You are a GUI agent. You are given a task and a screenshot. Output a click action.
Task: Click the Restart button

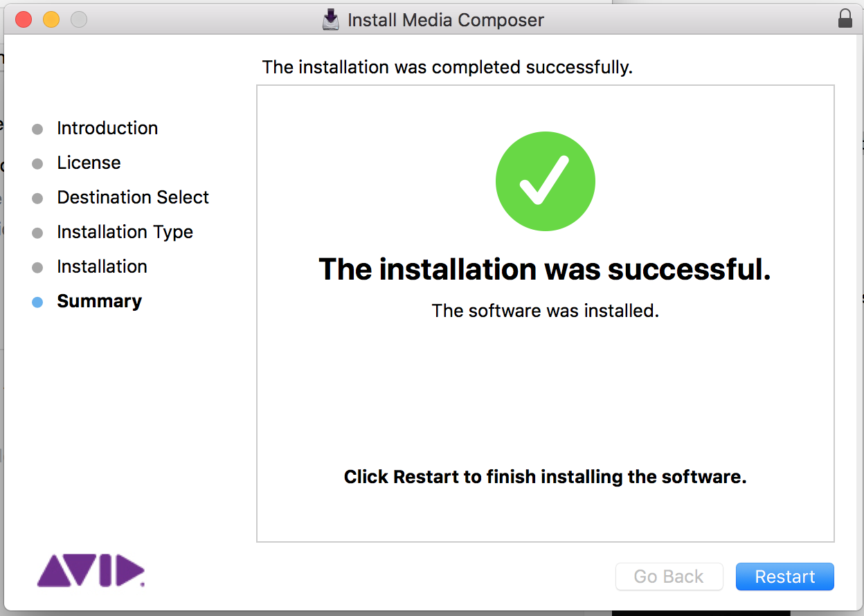(x=784, y=577)
